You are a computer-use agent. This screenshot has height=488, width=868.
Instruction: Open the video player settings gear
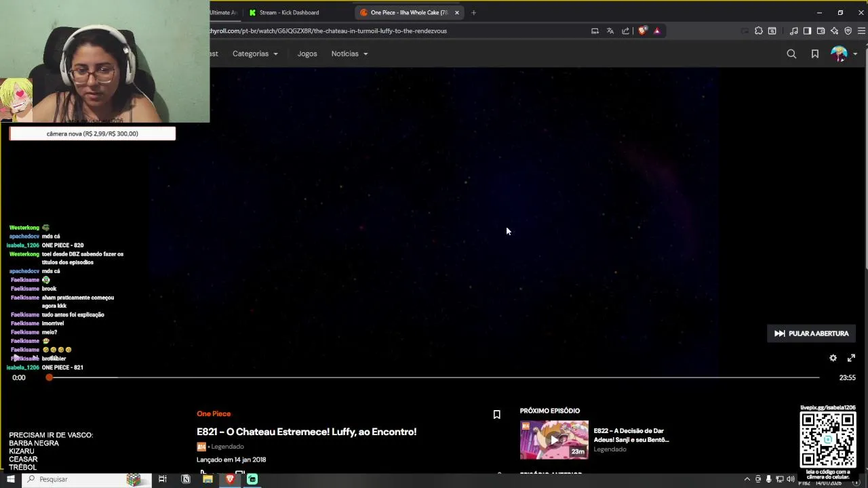coord(833,358)
